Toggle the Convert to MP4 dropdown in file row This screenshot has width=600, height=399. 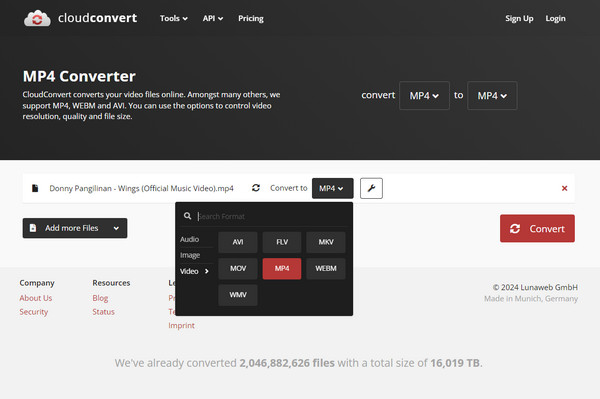[x=333, y=188]
